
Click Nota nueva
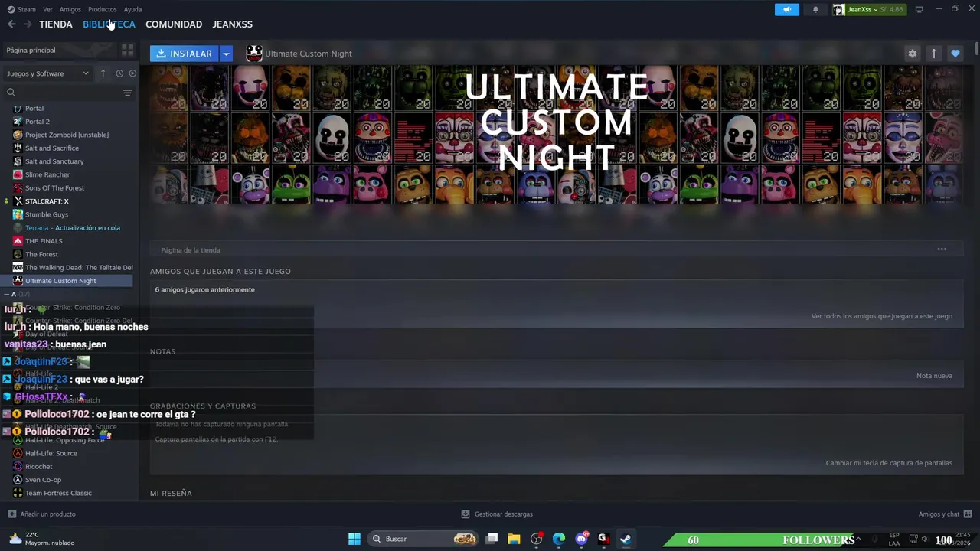coord(934,376)
